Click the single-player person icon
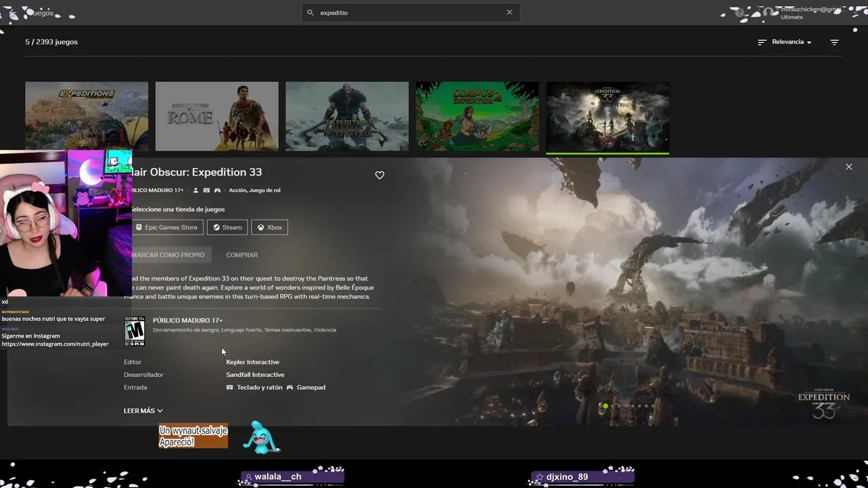 pyautogui.click(x=196, y=190)
